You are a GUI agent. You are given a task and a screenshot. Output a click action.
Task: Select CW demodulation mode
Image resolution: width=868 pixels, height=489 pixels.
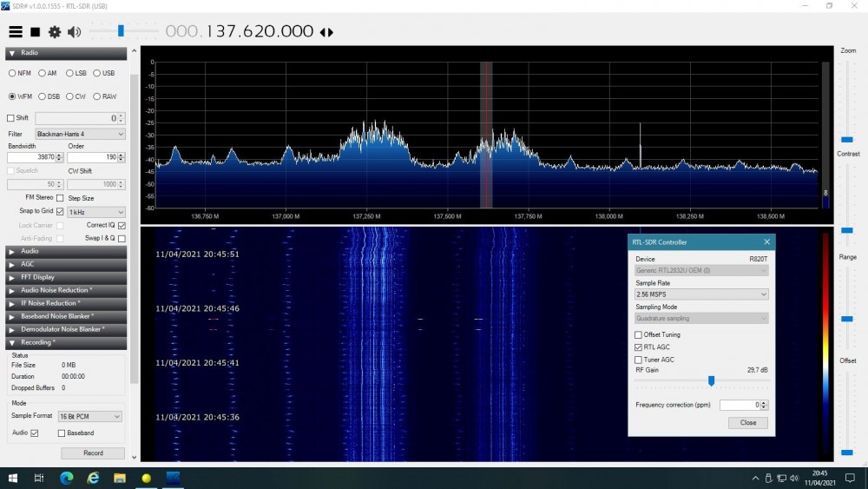pyautogui.click(x=76, y=96)
